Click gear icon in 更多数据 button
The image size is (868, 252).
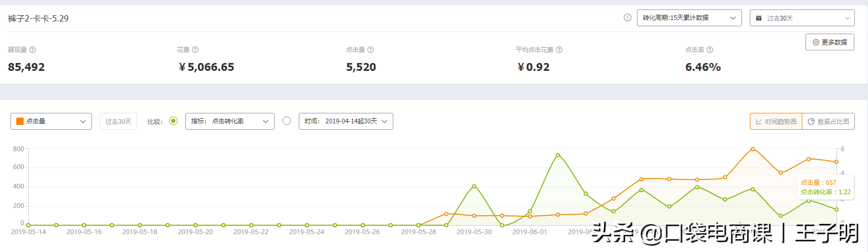coord(816,42)
